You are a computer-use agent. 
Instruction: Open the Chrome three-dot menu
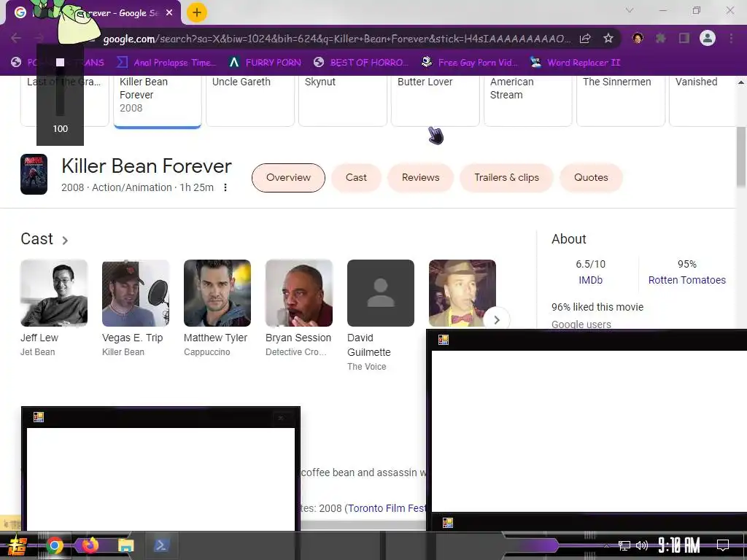[731, 38]
